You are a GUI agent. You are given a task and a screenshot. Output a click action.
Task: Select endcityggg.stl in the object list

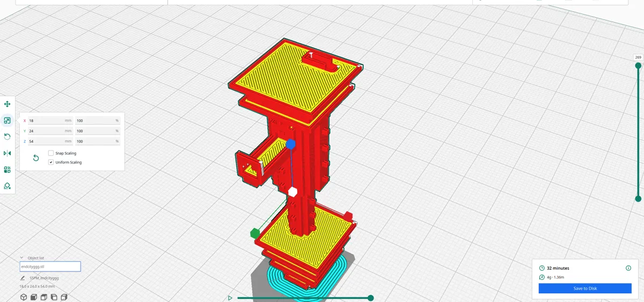click(x=50, y=267)
